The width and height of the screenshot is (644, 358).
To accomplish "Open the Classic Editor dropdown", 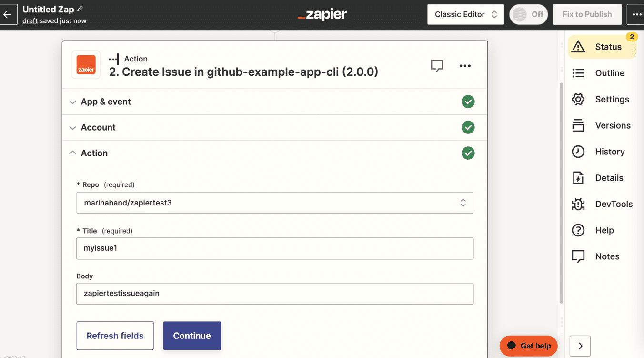I will pos(465,14).
